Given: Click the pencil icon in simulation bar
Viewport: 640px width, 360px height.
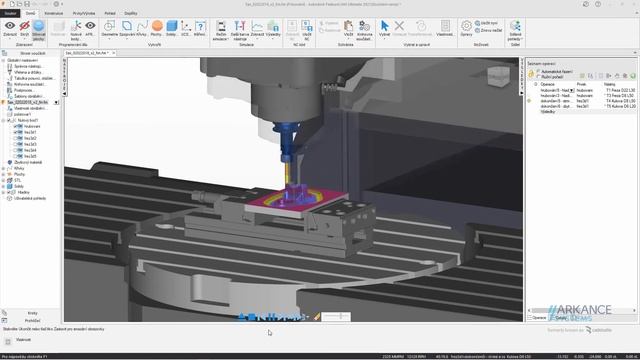Looking at the screenshot, I should click(x=317, y=316).
